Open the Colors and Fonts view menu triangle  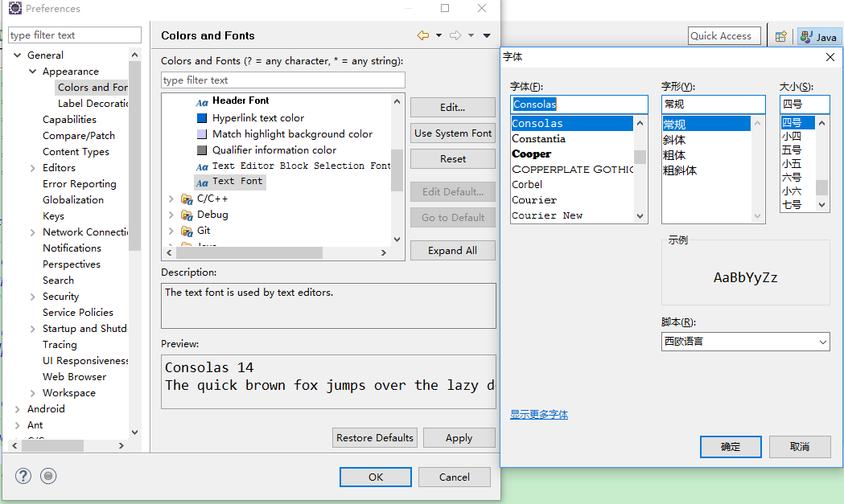coord(487,35)
